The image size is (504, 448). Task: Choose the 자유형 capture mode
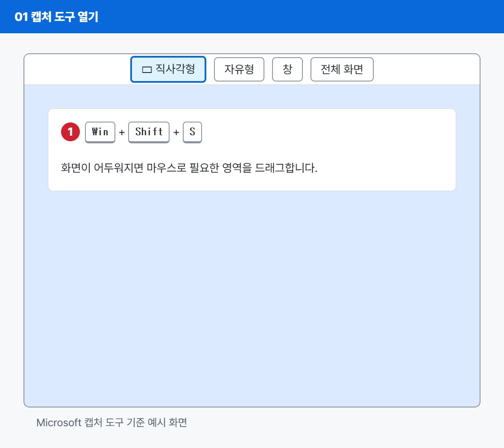tap(239, 70)
